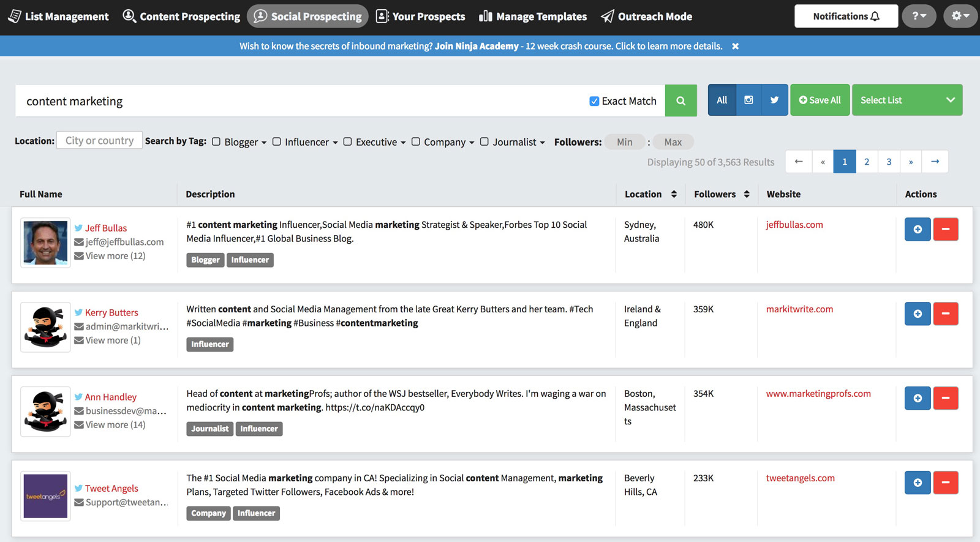Viewport: 980px width, 542px height.
Task: Add Tweet Angels with blue plus button
Action: (918, 483)
